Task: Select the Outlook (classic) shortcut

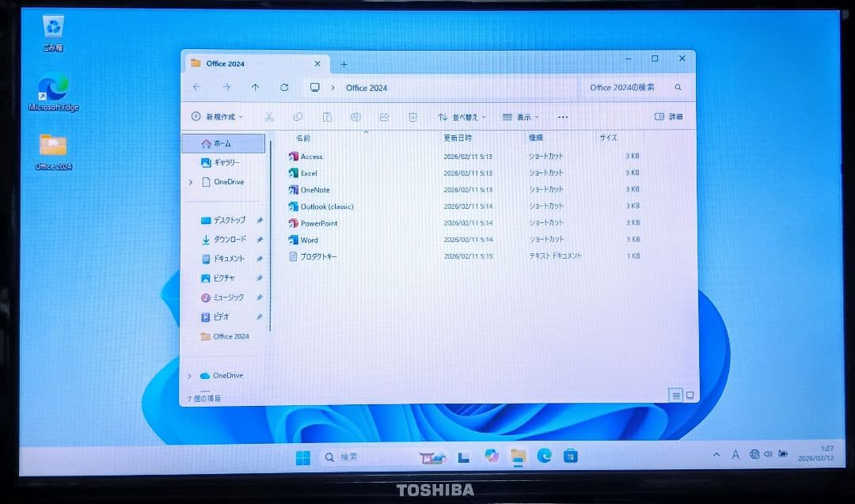Action: point(321,207)
